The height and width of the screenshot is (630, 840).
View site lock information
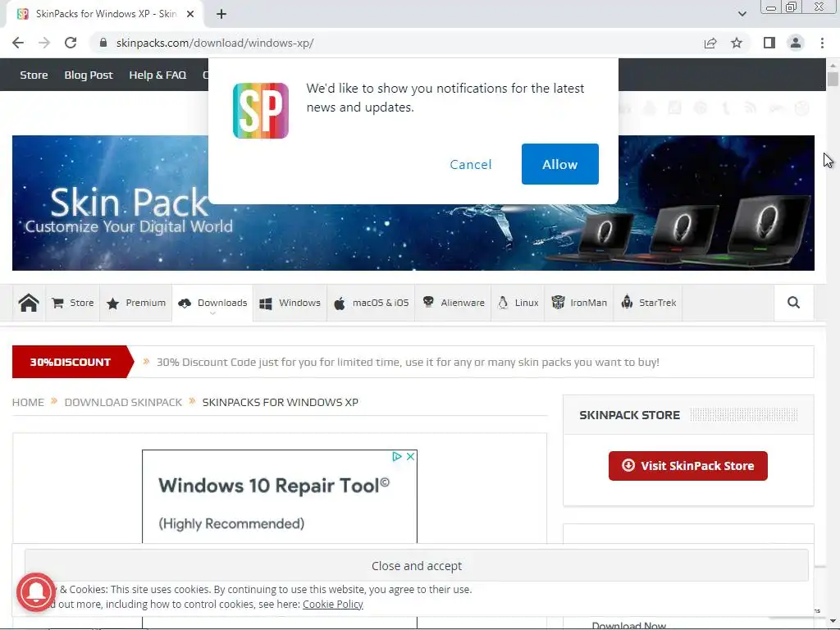pyautogui.click(x=103, y=43)
